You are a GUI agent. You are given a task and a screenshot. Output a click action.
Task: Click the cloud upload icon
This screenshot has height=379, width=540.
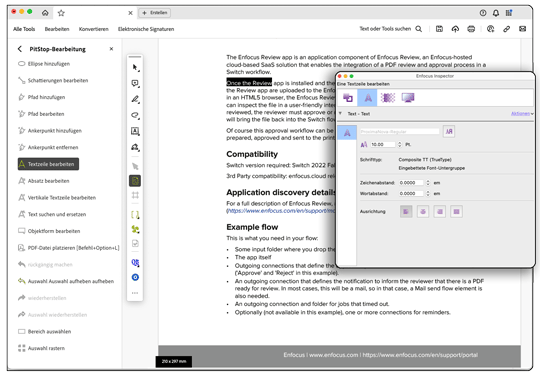pyautogui.click(x=455, y=29)
